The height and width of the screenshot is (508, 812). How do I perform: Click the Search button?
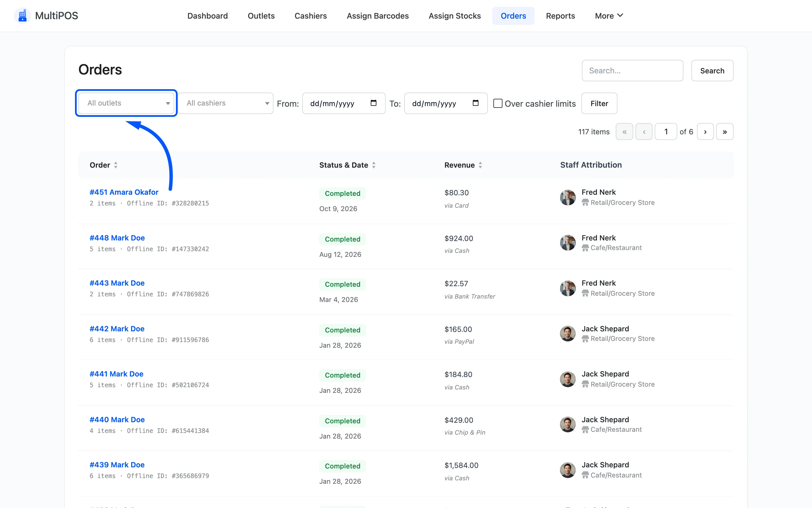pos(712,71)
